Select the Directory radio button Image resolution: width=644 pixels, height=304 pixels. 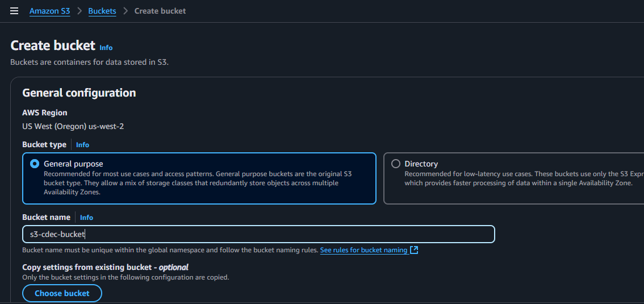[x=396, y=164]
